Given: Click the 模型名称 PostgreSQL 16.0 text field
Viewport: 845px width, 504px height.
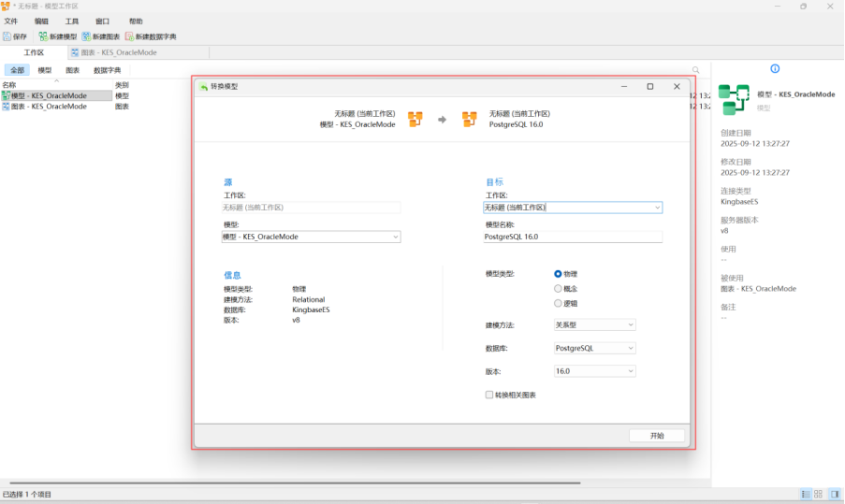Looking at the screenshot, I should (x=572, y=238).
